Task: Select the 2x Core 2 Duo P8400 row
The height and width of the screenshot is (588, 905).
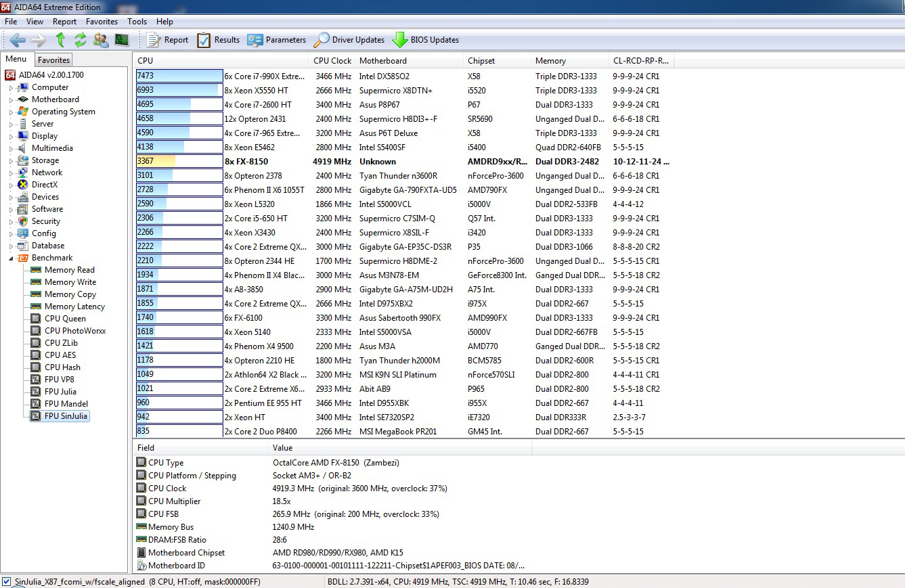Action: coord(405,432)
